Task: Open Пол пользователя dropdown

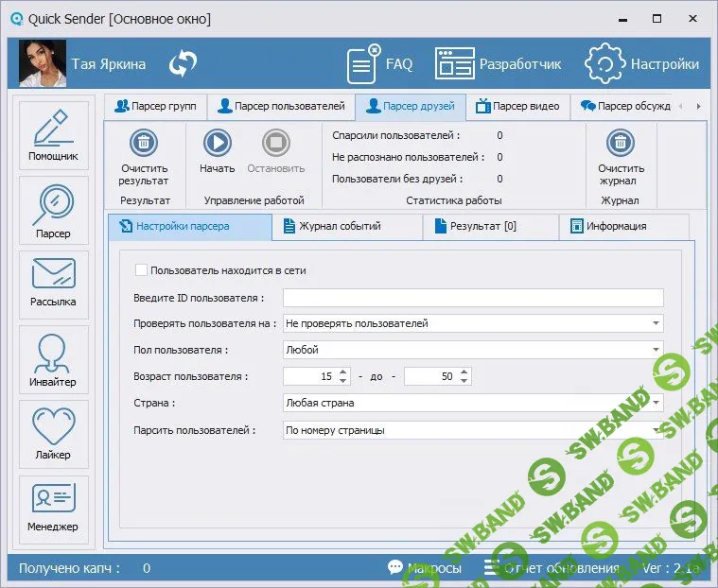Action: click(473, 350)
